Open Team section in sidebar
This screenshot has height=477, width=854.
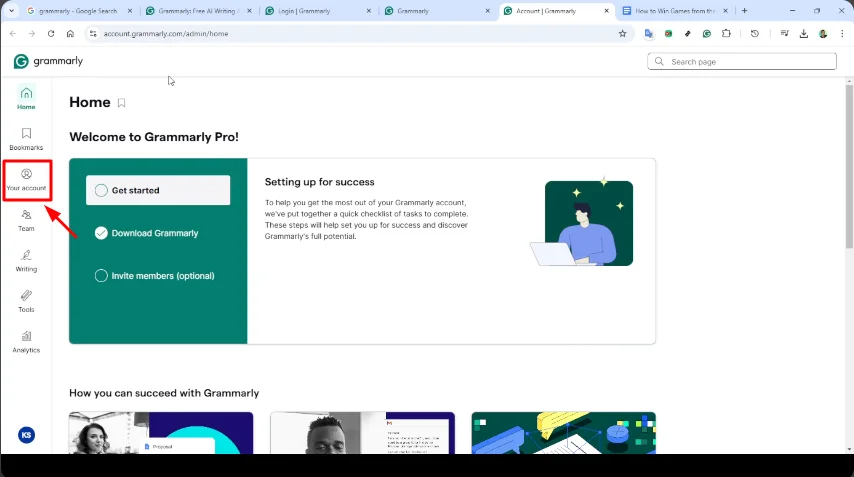tap(26, 221)
